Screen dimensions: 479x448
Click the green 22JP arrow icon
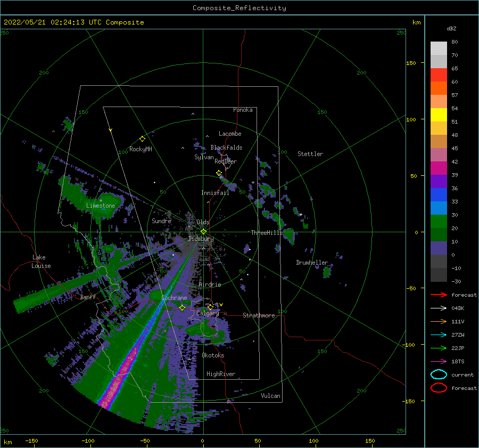click(x=439, y=348)
